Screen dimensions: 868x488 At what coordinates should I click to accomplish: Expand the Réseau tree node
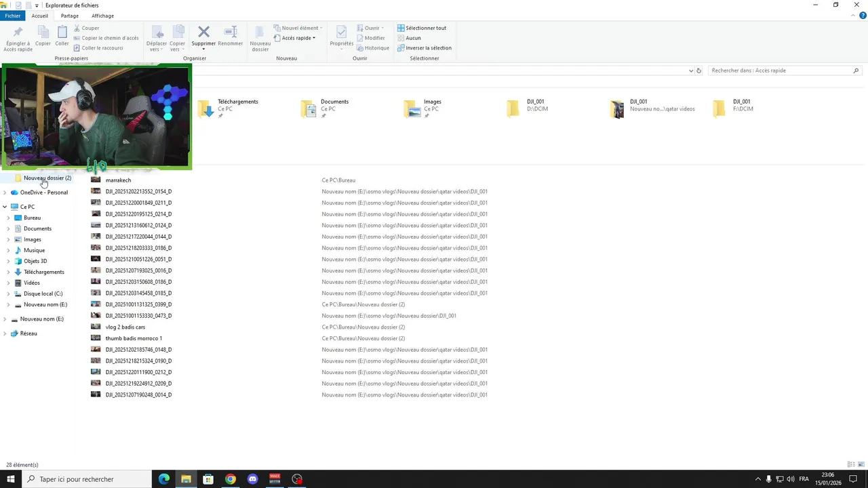coord(5,333)
